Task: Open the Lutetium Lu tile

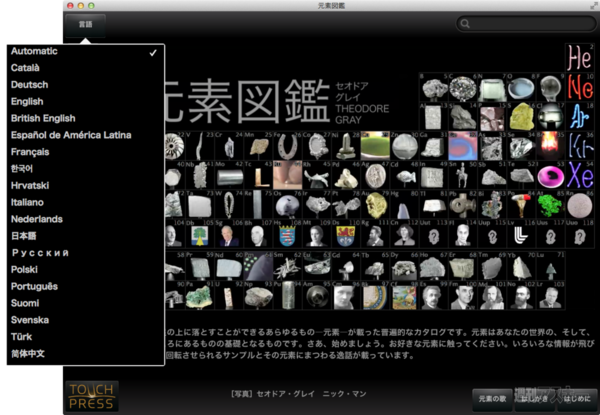Action: coord(551,266)
